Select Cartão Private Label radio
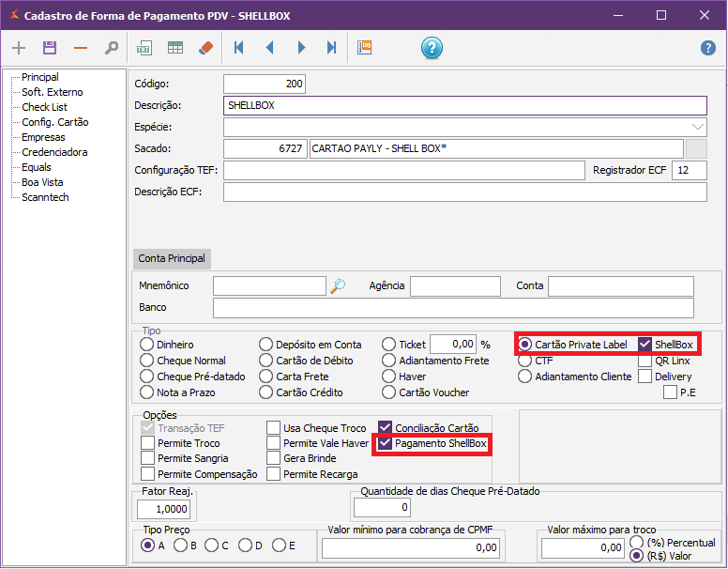Viewport: 728px width, 569px height. [524, 345]
